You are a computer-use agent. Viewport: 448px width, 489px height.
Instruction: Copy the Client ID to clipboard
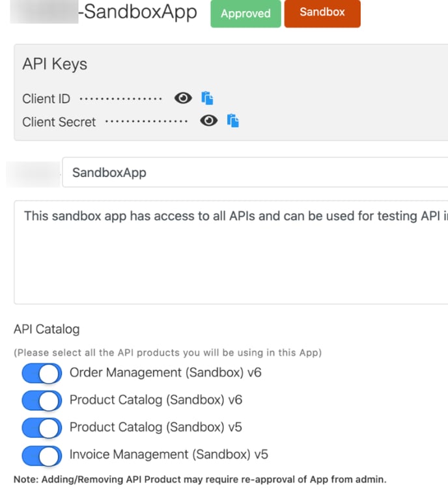pos(207,98)
